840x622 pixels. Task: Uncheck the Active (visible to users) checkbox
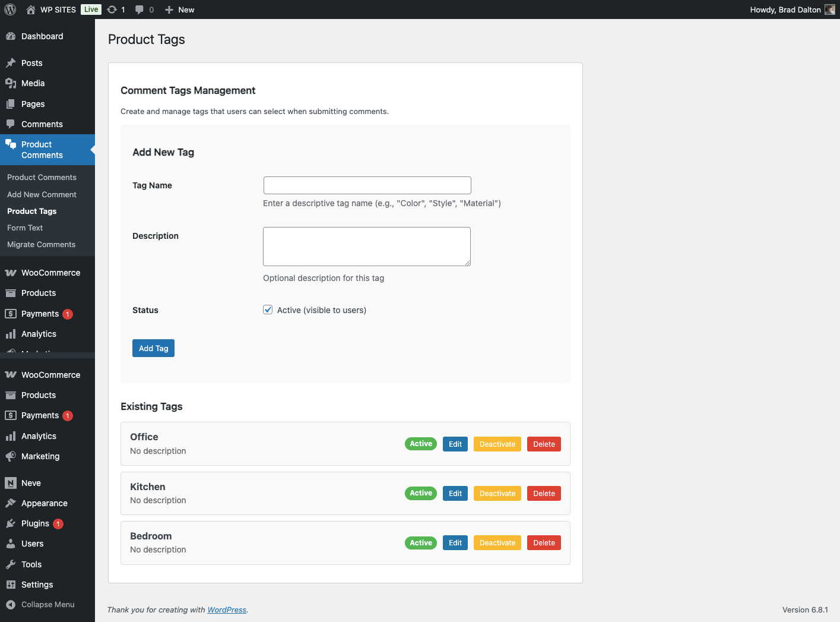click(x=268, y=310)
